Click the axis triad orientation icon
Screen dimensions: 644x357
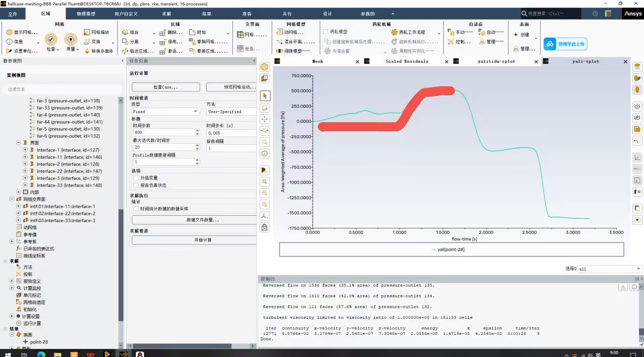click(x=265, y=216)
